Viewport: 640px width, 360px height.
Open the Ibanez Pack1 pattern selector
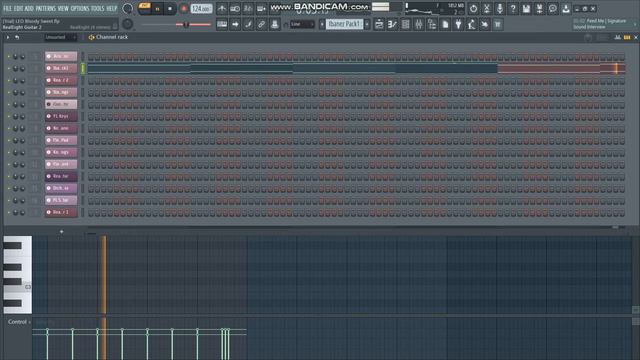tap(345, 24)
